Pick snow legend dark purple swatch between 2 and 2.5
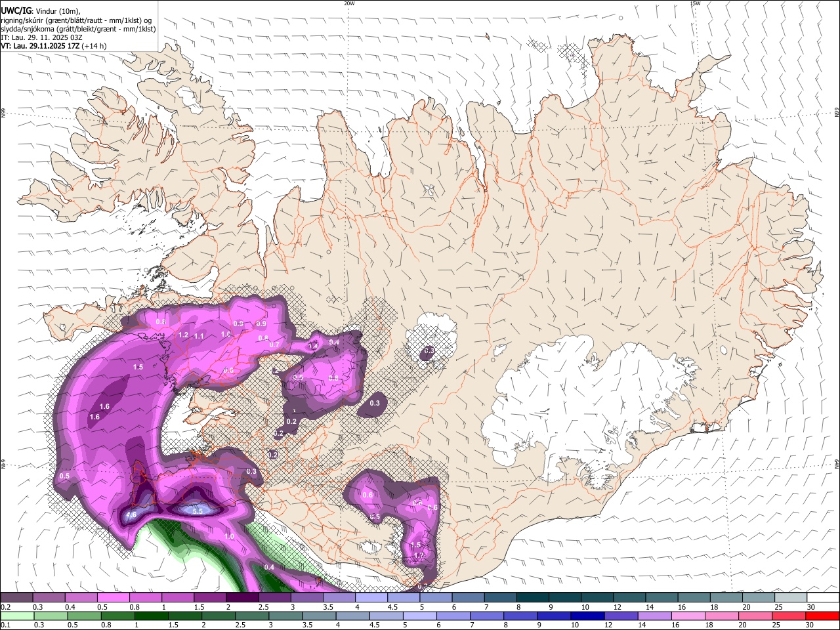Image resolution: width=840 pixels, height=630 pixels. click(x=242, y=598)
